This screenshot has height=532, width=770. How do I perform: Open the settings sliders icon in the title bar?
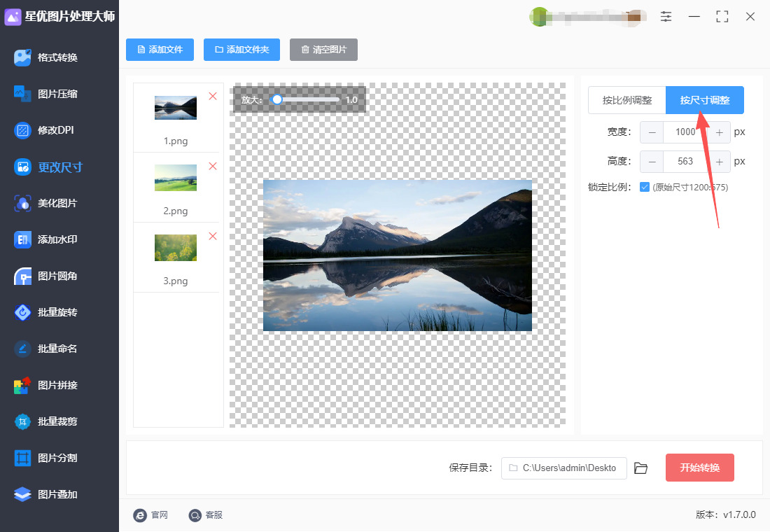666,17
